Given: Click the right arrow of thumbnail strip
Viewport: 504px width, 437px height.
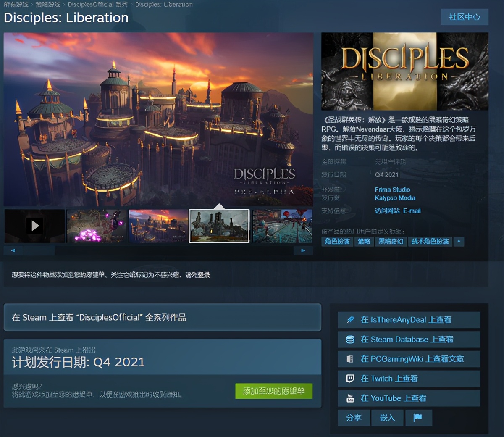Looking at the screenshot, I should (x=303, y=250).
